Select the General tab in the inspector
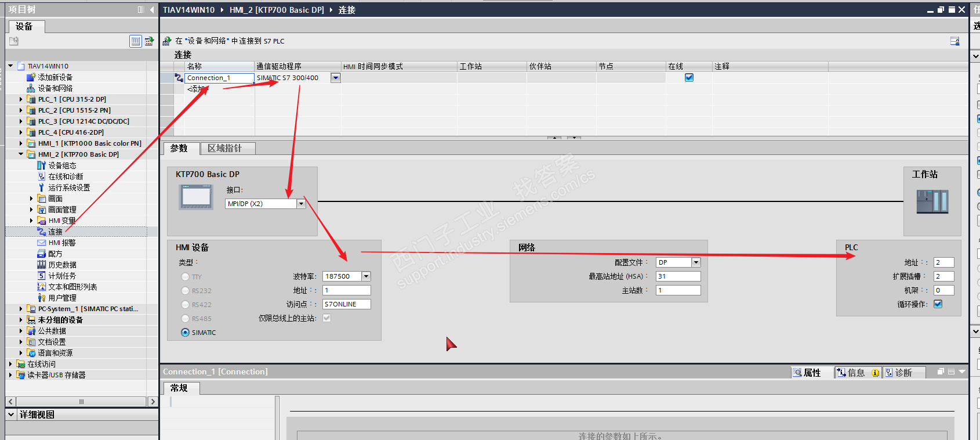The height and width of the screenshot is (440, 980). 182,388
